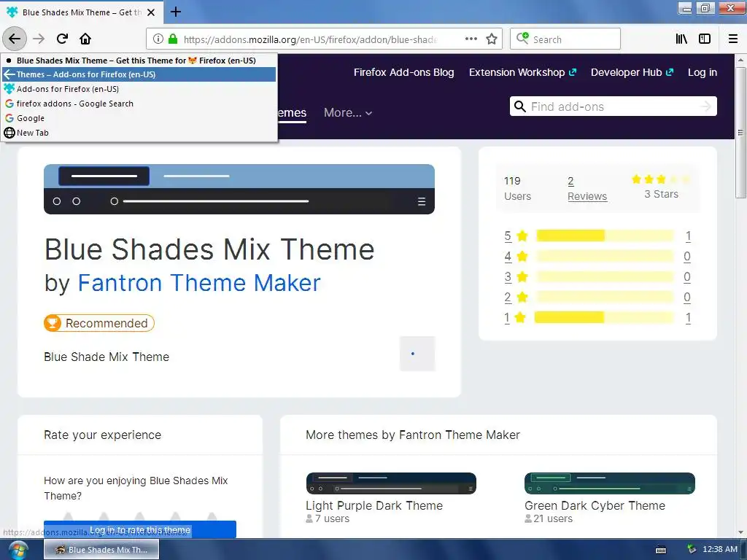This screenshot has height=560, width=747.
Task: Click Log in to rate this theme button
Action: pyautogui.click(x=139, y=529)
